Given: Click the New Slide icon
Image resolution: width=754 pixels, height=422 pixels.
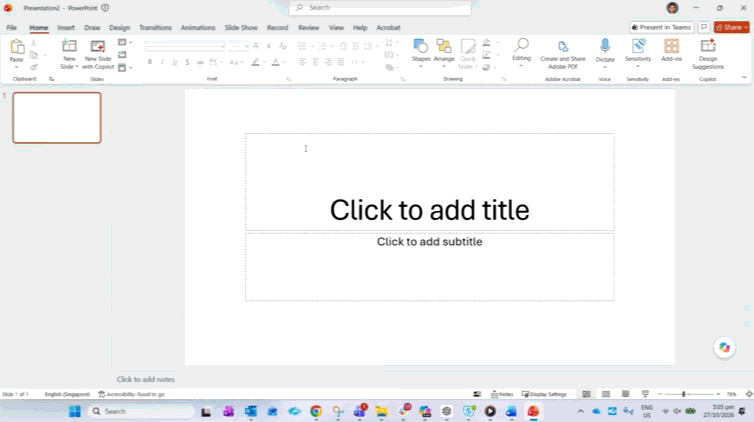Looking at the screenshot, I should 69,46.
